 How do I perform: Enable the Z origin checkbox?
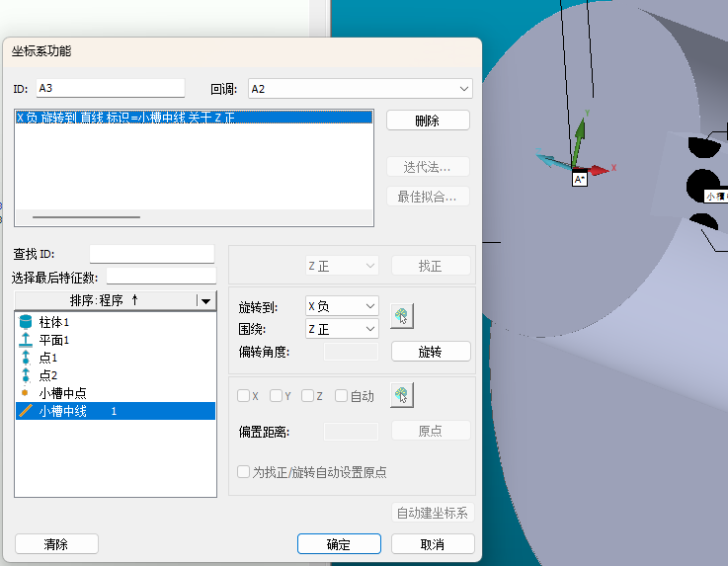(x=307, y=395)
